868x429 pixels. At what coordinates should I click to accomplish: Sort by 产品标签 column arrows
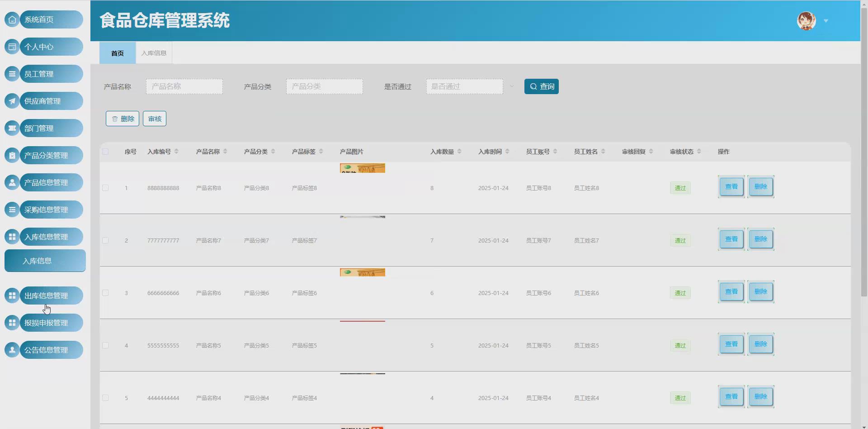(x=321, y=152)
